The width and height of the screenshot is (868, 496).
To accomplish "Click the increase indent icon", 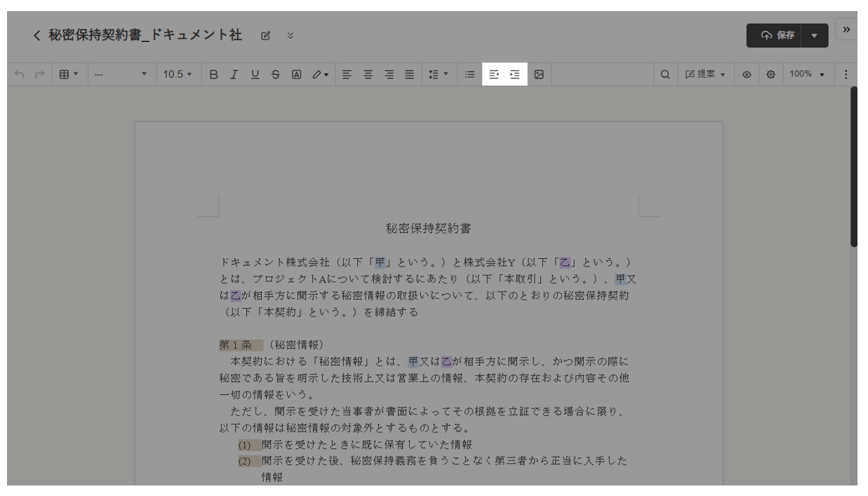I will [516, 74].
